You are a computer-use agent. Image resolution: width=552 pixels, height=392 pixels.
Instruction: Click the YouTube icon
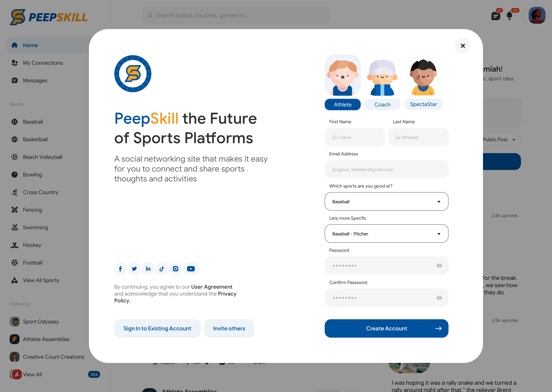click(191, 269)
